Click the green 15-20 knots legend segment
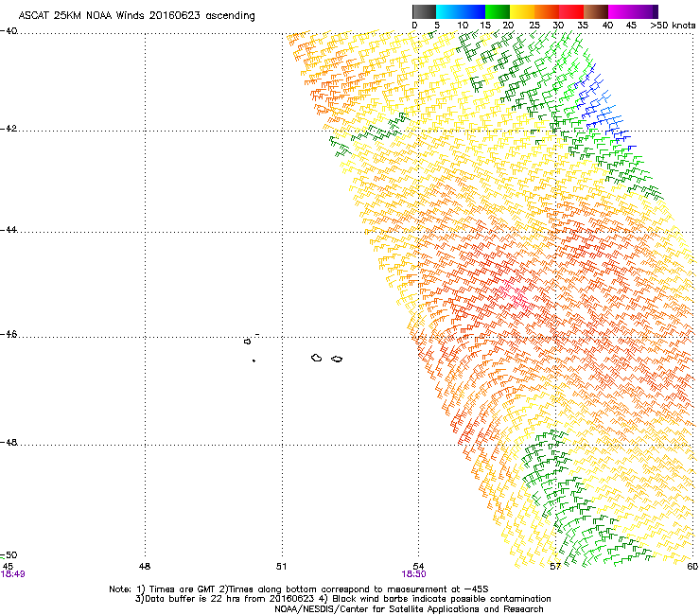700x615 pixels. tap(498, 11)
